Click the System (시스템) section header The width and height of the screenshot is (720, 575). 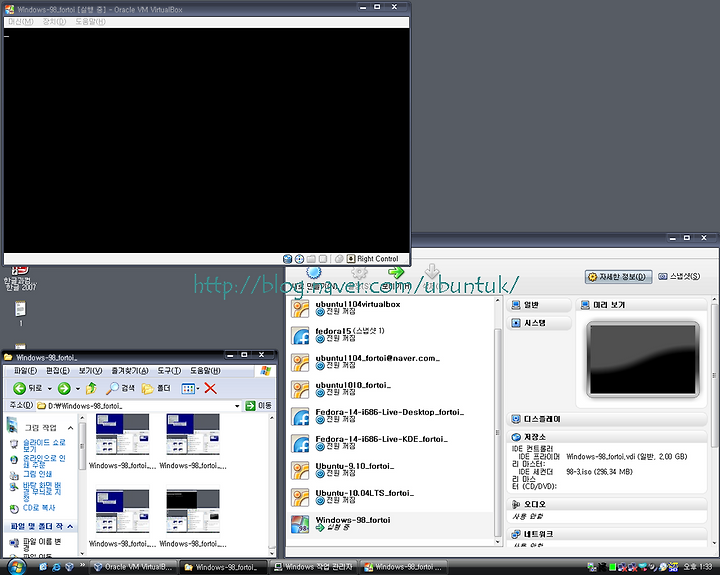tap(539, 323)
